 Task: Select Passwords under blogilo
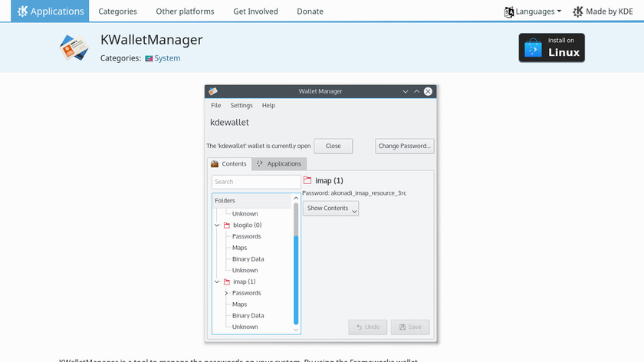[246, 236]
